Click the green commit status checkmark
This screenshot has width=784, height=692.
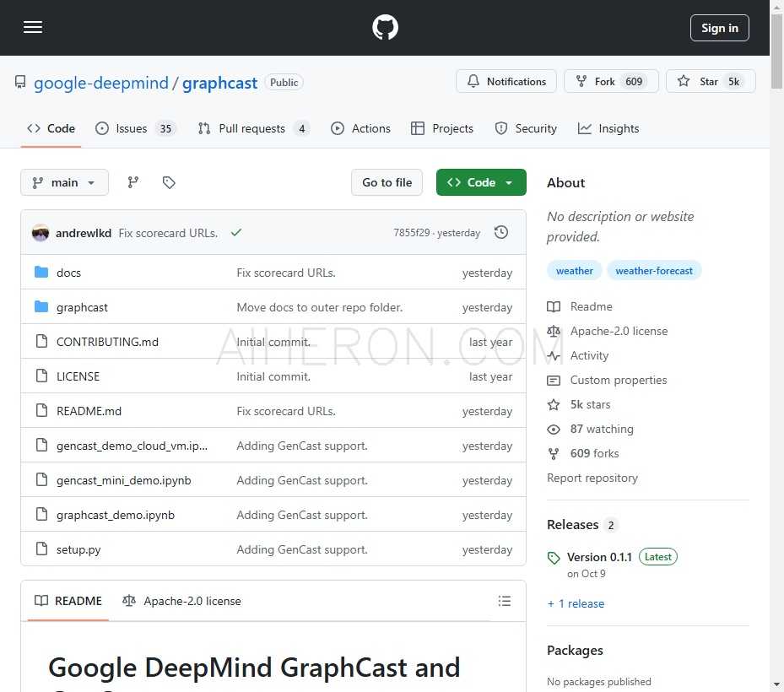pyautogui.click(x=236, y=233)
